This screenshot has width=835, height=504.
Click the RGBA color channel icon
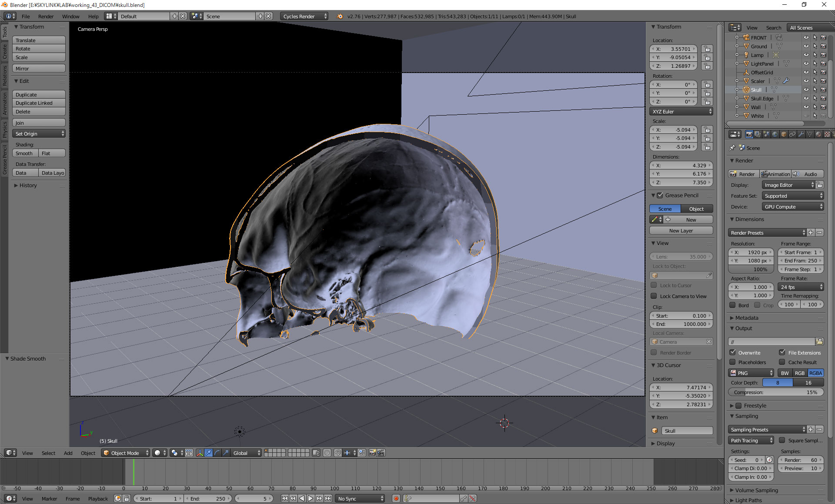tap(815, 372)
